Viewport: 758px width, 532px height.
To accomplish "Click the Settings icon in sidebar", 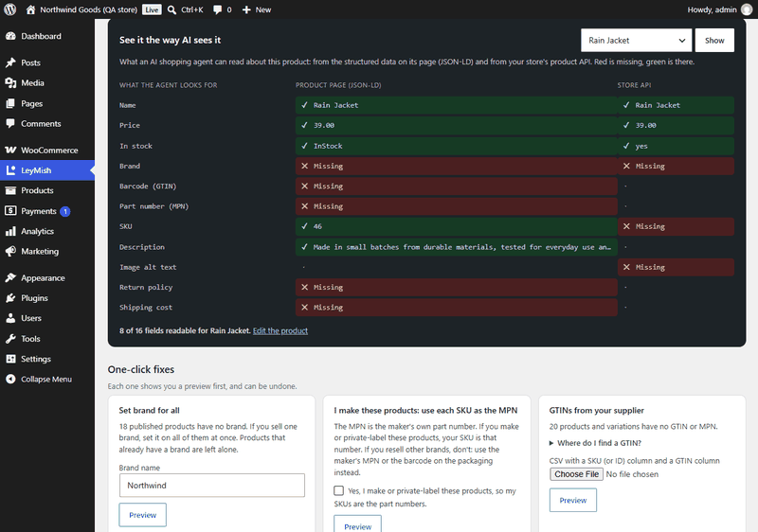I will click(x=10, y=359).
